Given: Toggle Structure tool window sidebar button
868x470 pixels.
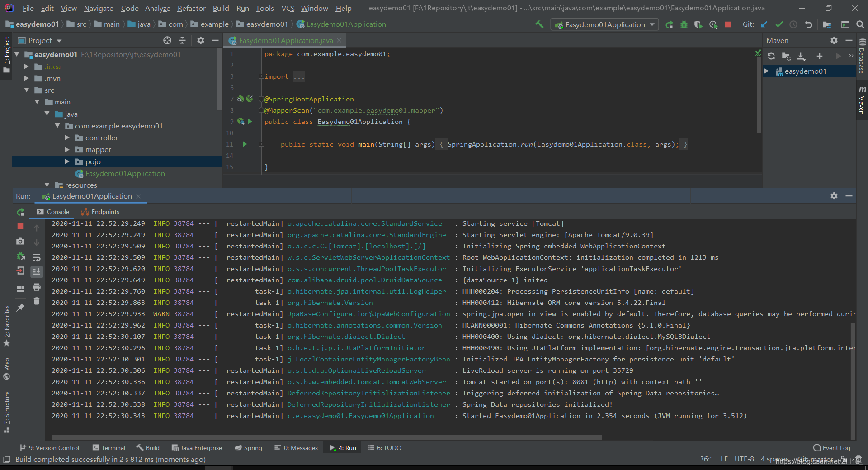Looking at the screenshot, I should pyautogui.click(x=6, y=412).
